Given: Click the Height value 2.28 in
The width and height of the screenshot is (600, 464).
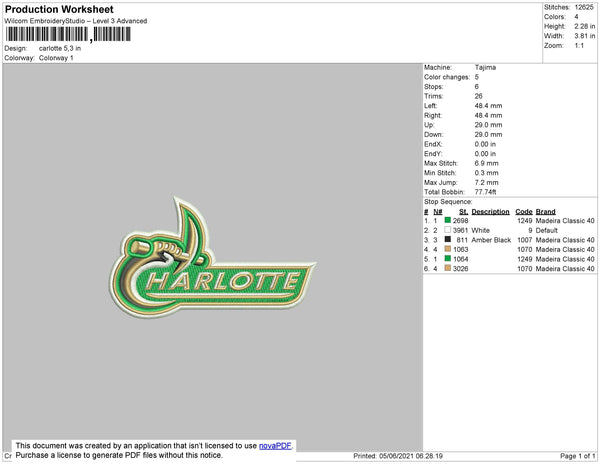Looking at the screenshot, I should [585, 26].
